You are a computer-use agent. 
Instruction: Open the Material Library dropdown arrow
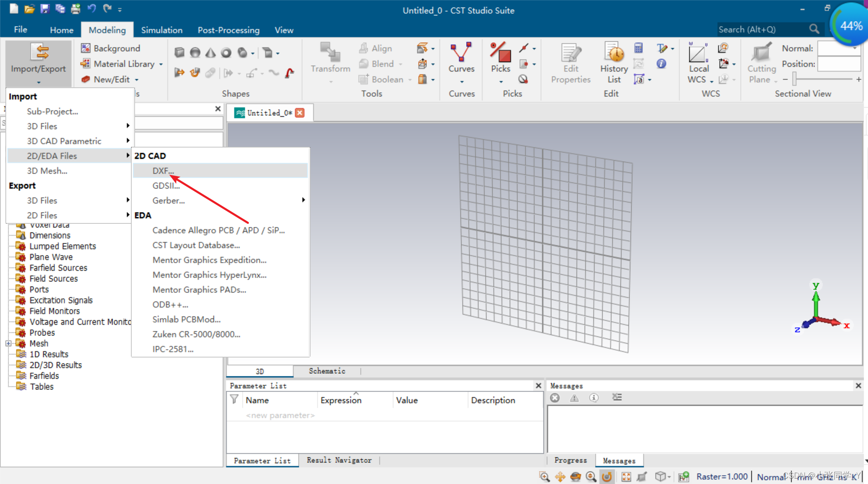[x=161, y=64]
